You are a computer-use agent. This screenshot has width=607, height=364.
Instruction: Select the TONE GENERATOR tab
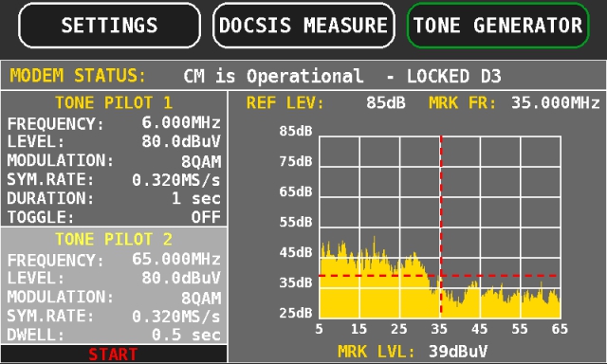[498, 26]
